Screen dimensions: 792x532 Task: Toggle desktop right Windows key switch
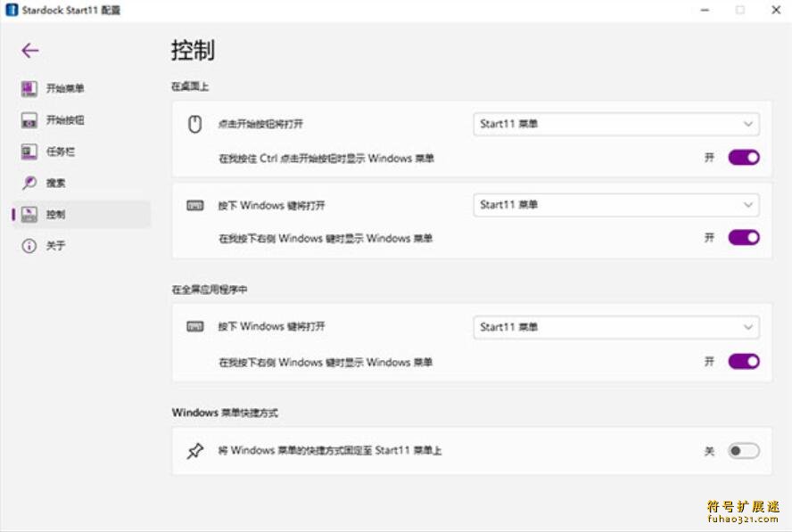click(x=744, y=237)
